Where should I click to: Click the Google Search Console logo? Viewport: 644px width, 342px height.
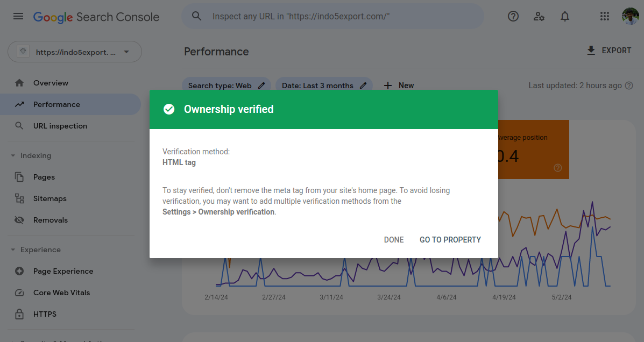(x=96, y=17)
